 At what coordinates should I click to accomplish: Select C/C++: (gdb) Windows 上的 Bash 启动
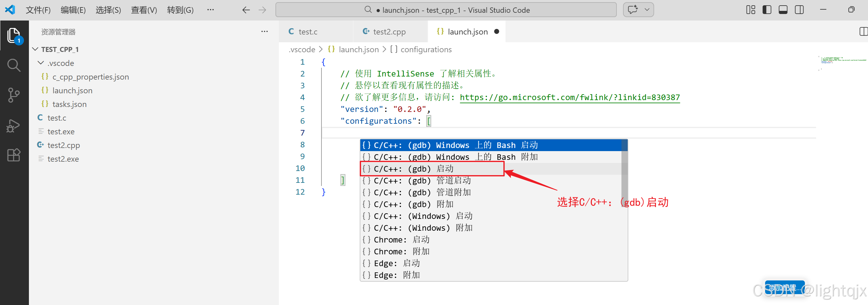(491, 145)
